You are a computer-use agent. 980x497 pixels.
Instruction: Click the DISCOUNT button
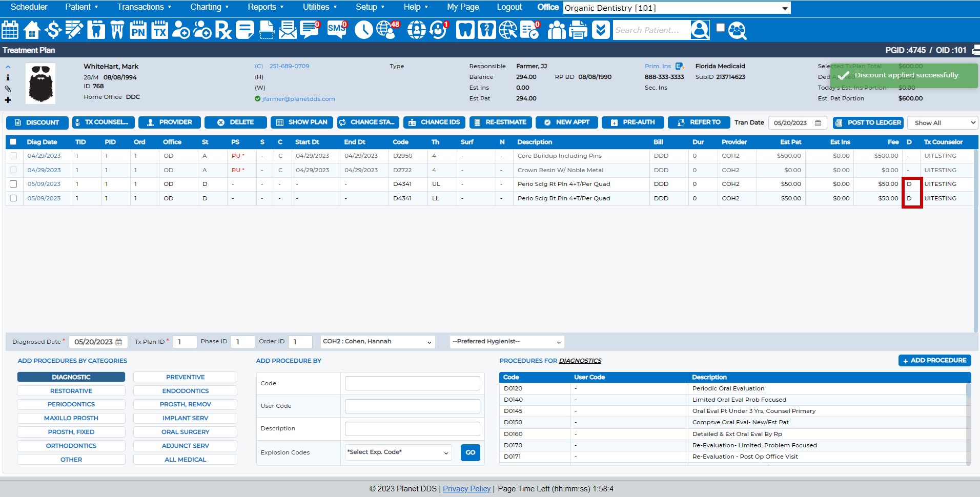(x=37, y=122)
